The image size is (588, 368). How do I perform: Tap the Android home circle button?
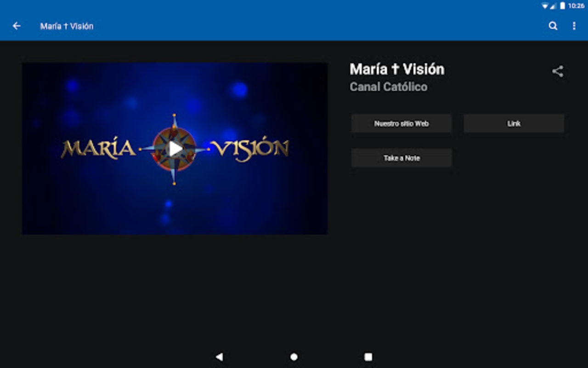pyautogui.click(x=294, y=357)
